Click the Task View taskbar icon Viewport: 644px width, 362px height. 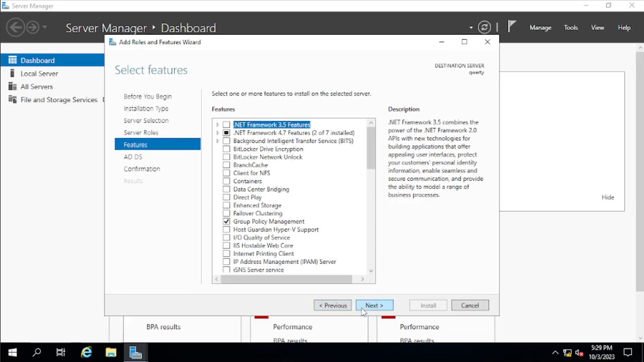[61, 352]
